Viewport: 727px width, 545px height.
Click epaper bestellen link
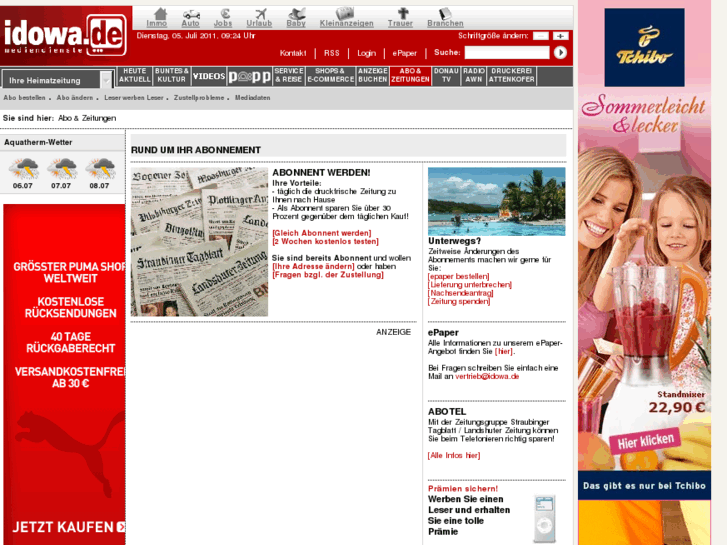459,276
